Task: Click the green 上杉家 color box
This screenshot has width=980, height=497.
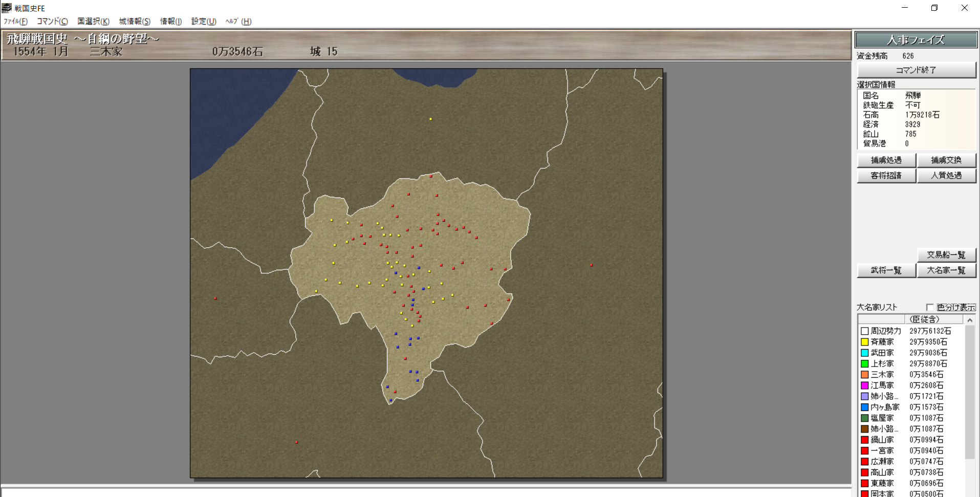Action: coord(864,363)
